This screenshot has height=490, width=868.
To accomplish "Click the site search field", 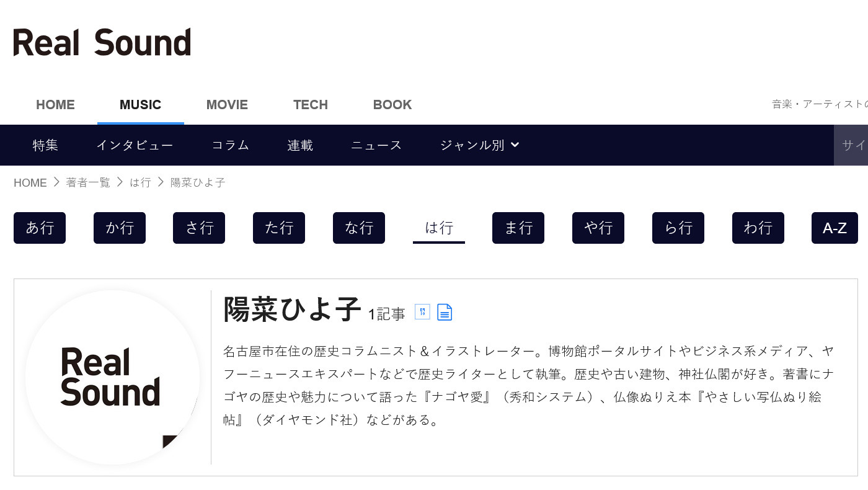I will click(852, 145).
